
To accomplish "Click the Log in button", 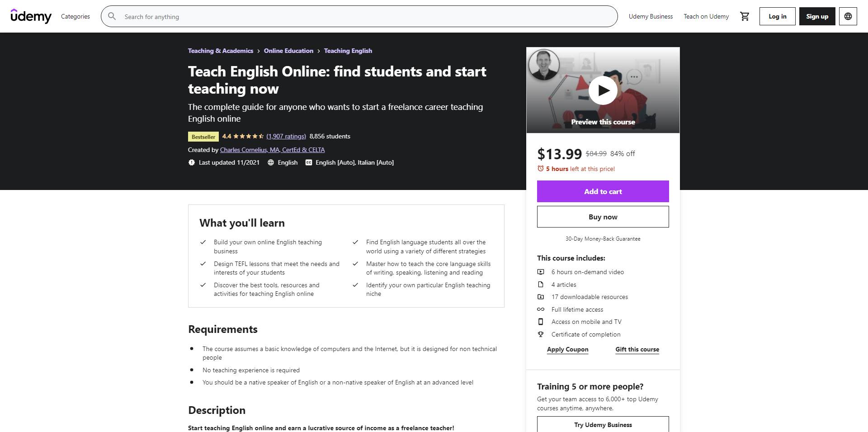I will [777, 16].
